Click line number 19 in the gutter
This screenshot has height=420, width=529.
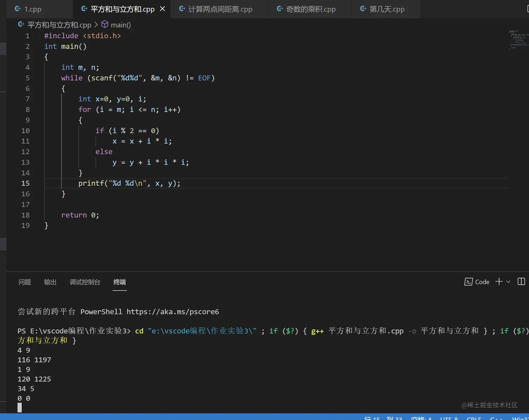click(26, 226)
